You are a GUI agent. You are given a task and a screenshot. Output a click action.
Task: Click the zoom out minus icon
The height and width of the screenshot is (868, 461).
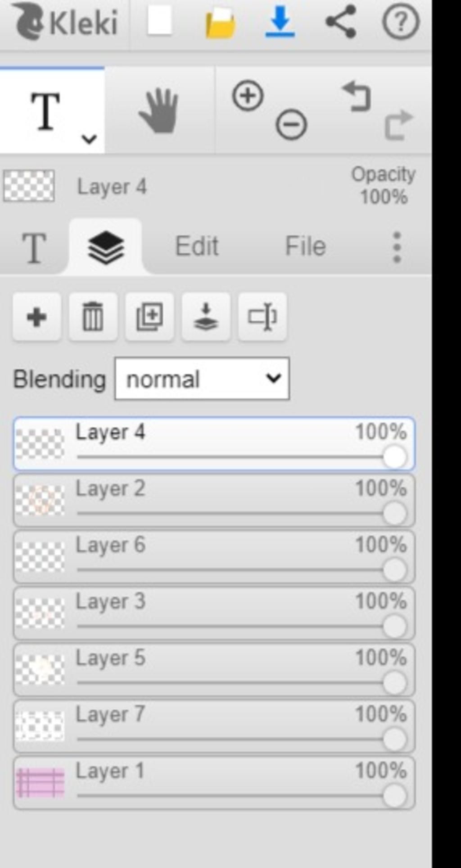(291, 124)
